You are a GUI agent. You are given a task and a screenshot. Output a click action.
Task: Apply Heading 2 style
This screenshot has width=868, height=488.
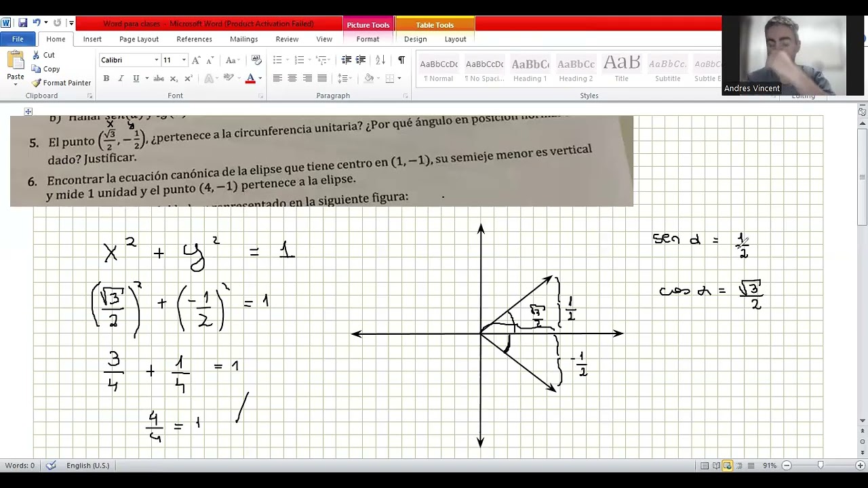click(x=576, y=70)
